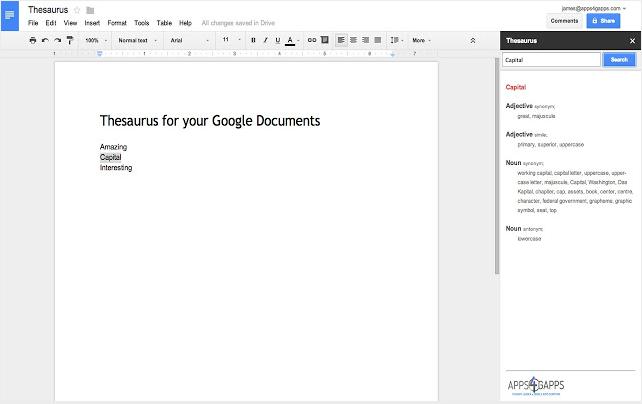Toggle bold formatting

pos(253,40)
